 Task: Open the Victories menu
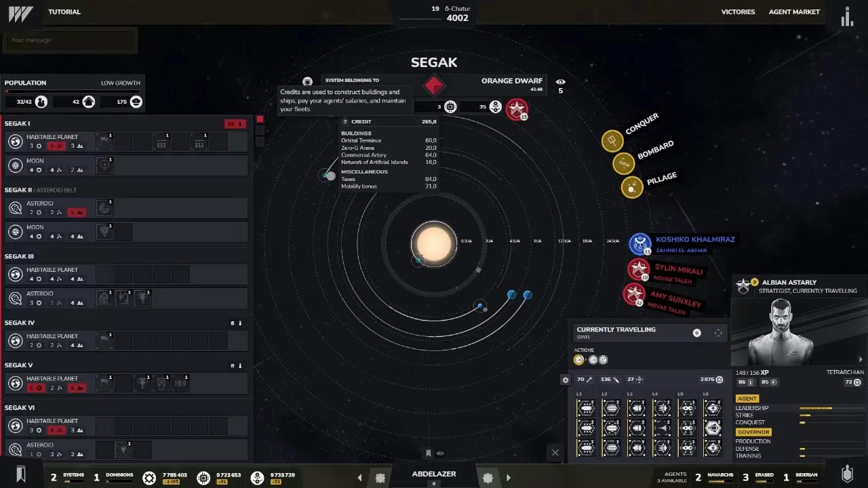[x=738, y=12]
